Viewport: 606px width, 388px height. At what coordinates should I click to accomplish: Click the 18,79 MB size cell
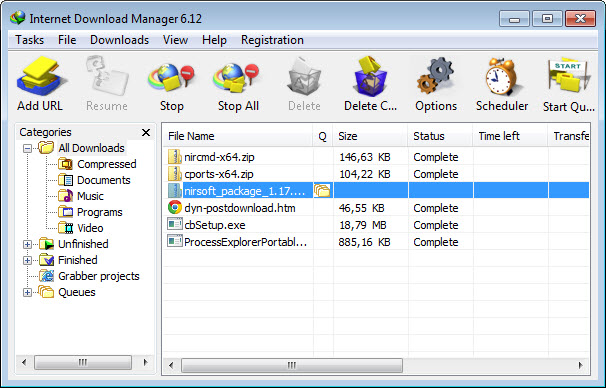click(363, 225)
